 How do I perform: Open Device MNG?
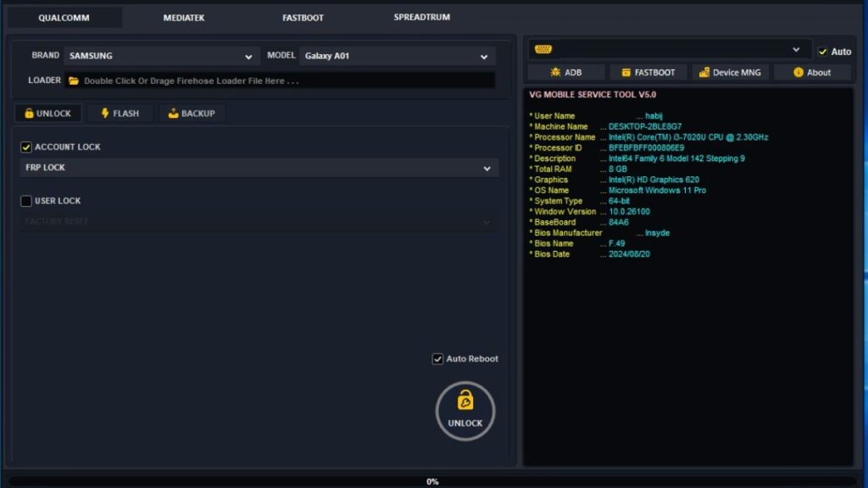730,73
